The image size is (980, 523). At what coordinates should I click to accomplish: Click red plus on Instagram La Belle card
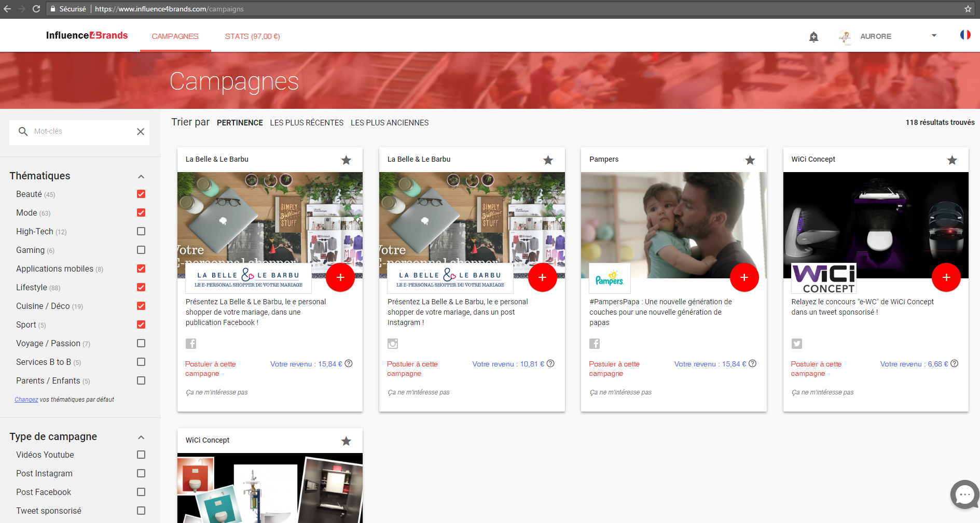[542, 277]
